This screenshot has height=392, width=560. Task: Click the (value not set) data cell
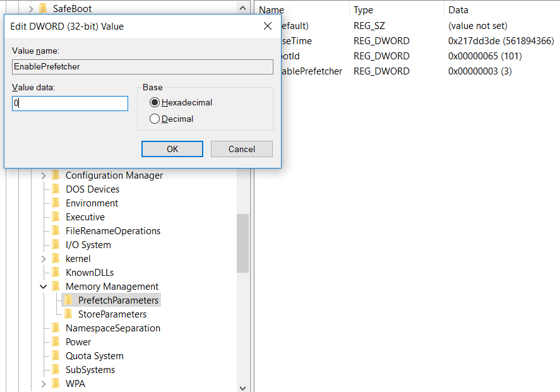(478, 26)
